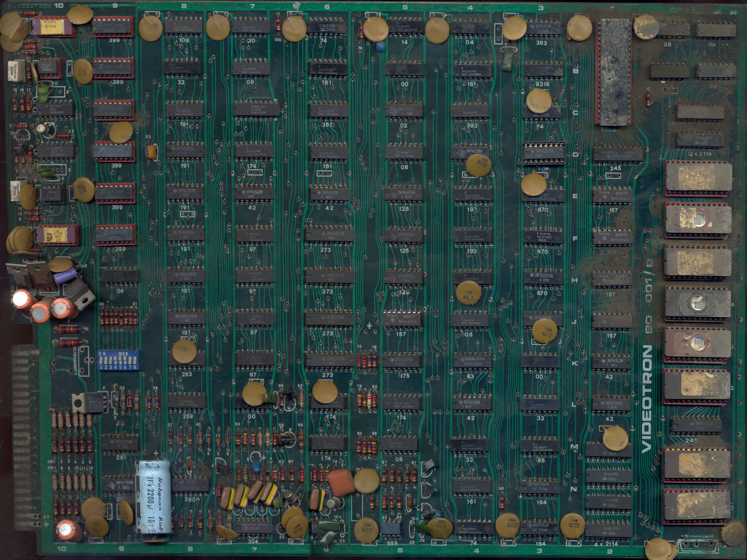747x560 pixels.
Task: Flip DIP switch 4 toward ON
Action: (115, 361)
